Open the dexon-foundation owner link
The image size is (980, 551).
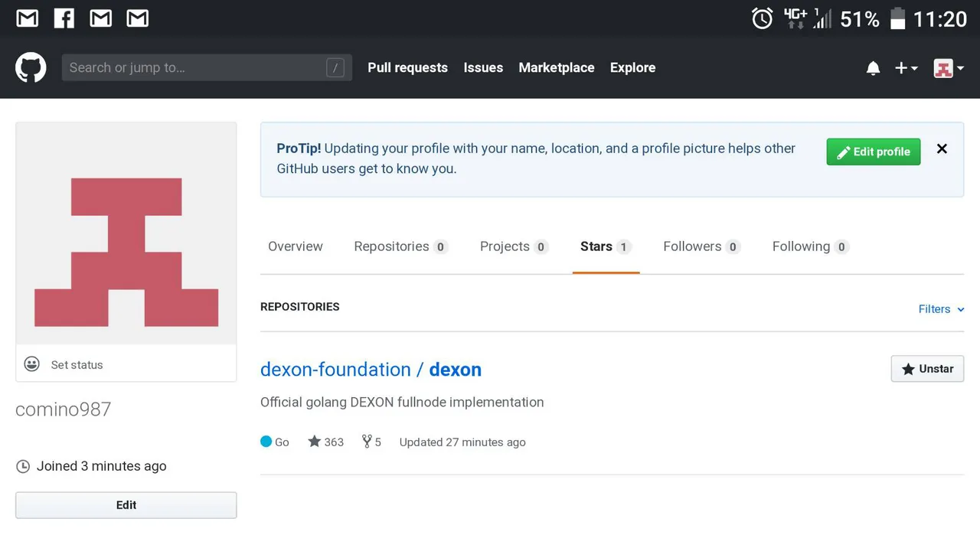pyautogui.click(x=335, y=370)
